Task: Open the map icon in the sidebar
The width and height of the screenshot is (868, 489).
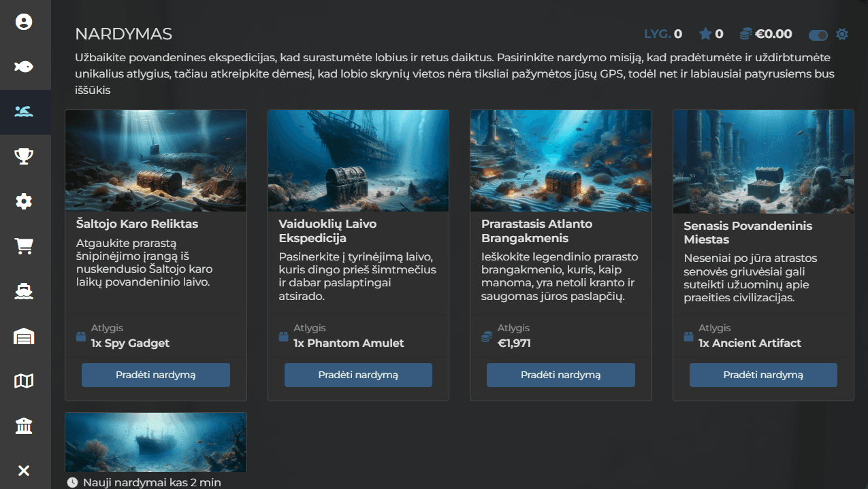Action: [24, 381]
